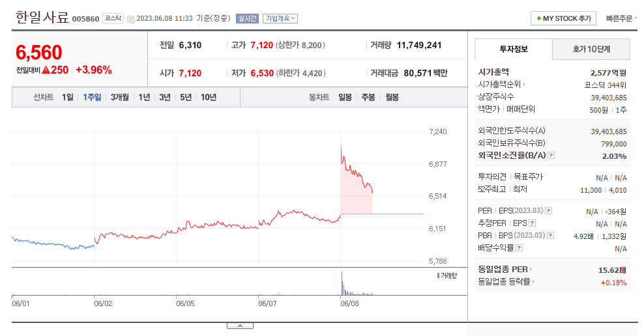Click the 거래량 value 11,749,241

pyautogui.click(x=419, y=45)
